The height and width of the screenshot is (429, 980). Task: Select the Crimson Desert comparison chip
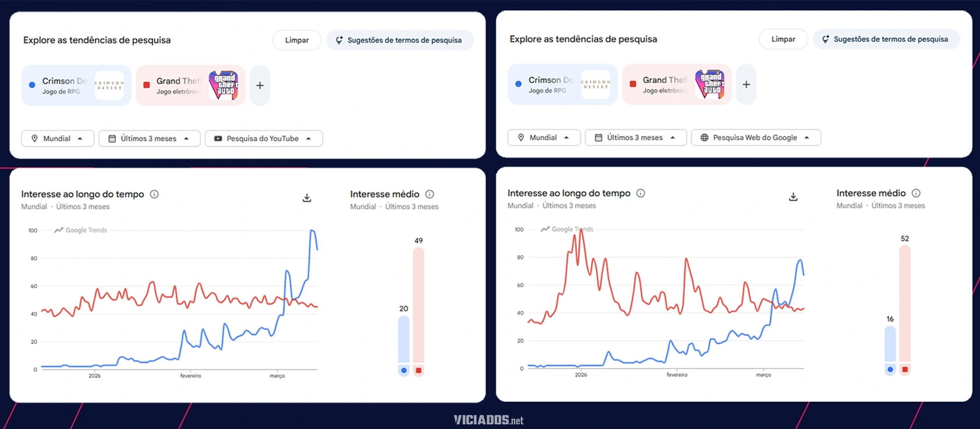point(76,85)
